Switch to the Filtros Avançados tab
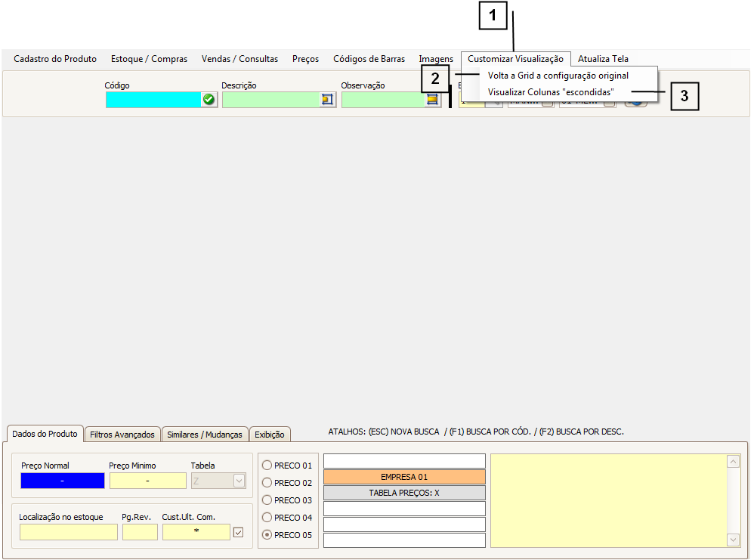Image resolution: width=754 pixels, height=560 pixels. coord(122,435)
